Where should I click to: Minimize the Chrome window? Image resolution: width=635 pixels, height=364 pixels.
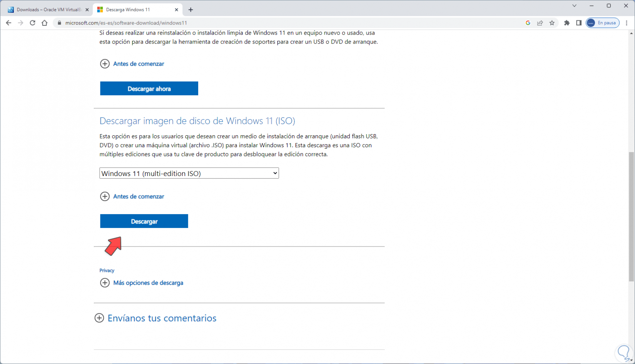click(592, 6)
